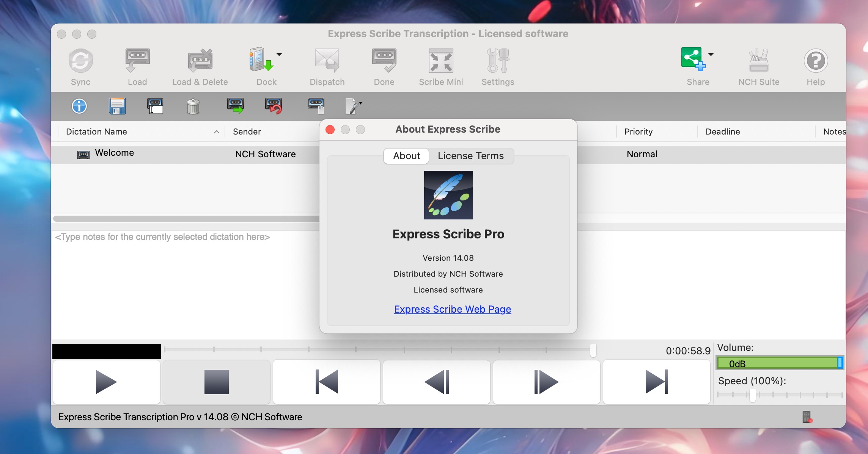Select the Welcome dictation row
Viewport: 868px width, 454px height.
pos(185,155)
